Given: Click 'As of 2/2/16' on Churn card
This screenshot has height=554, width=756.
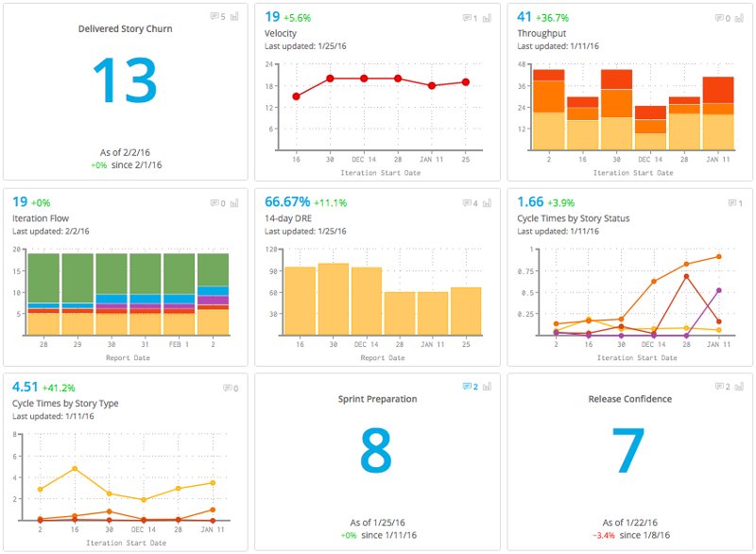Looking at the screenshot, I should coord(125,152).
